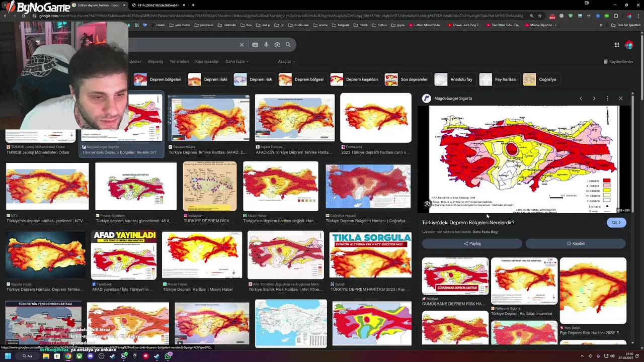Viewport: 644px width, 362px height.
Task: Open Instagram Türkiye Deprem Risk thumbnail
Action: tap(209, 187)
